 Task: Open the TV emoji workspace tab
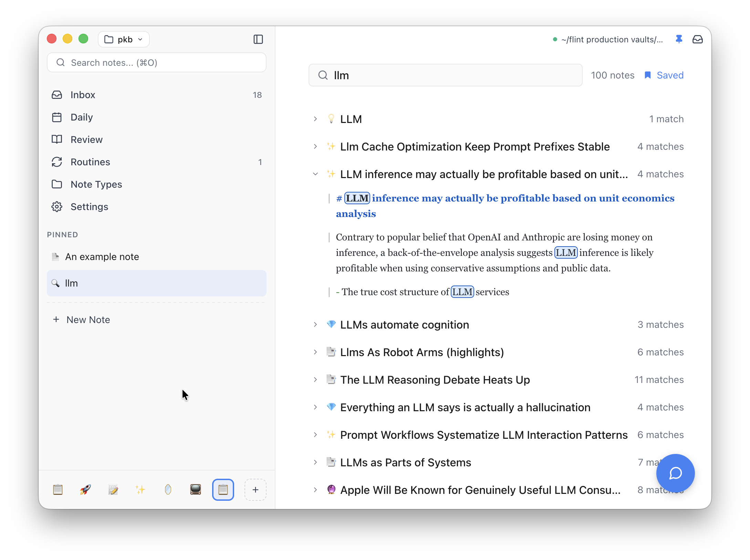pyautogui.click(x=195, y=489)
